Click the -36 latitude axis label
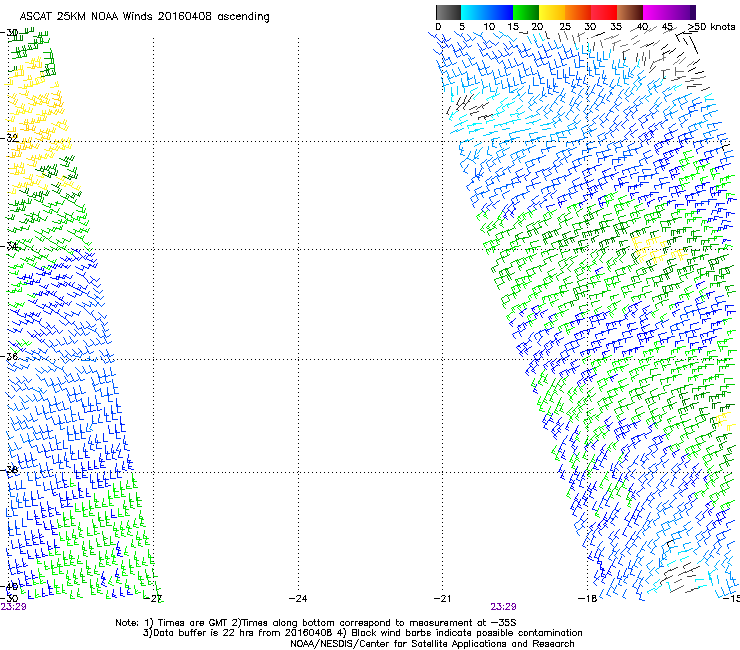Image resolution: width=740 pixels, height=650 pixels. pyautogui.click(x=9, y=356)
